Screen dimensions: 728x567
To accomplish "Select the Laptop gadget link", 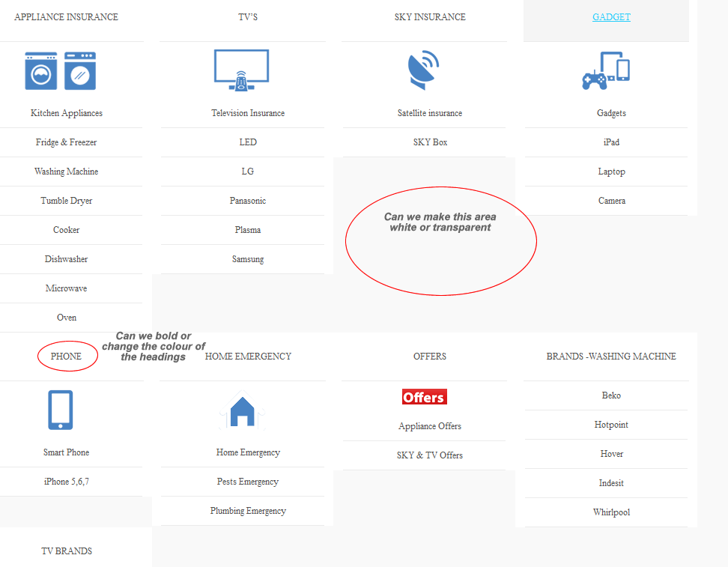I will [611, 172].
